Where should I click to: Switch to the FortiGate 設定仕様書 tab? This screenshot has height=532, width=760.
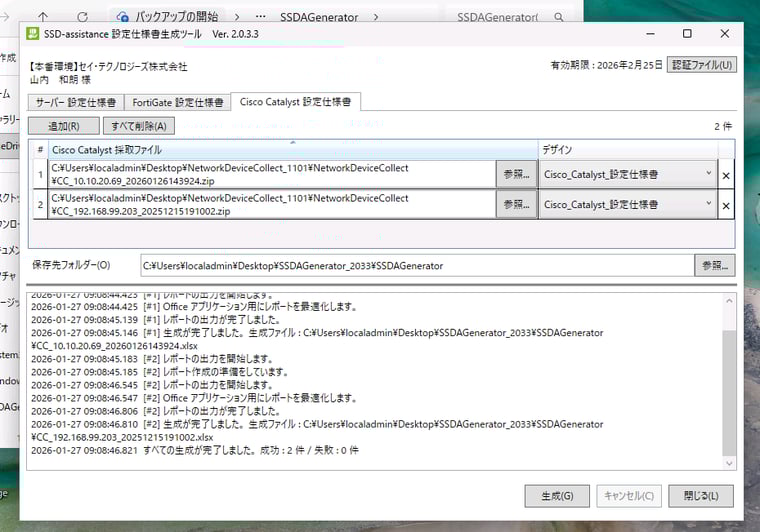pyautogui.click(x=177, y=102)
